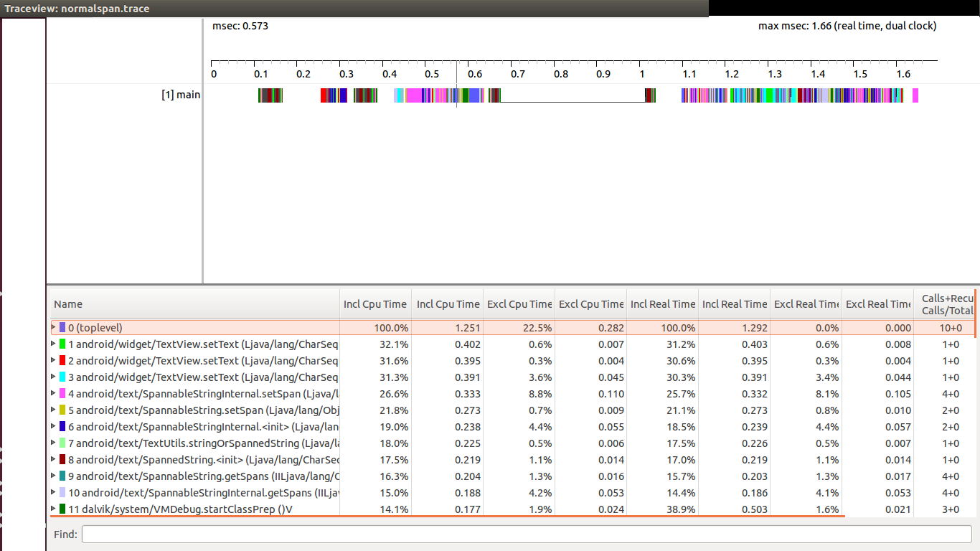Click the light green swatch of row 7
The image size is (980, 551).
tap(62, 443)
